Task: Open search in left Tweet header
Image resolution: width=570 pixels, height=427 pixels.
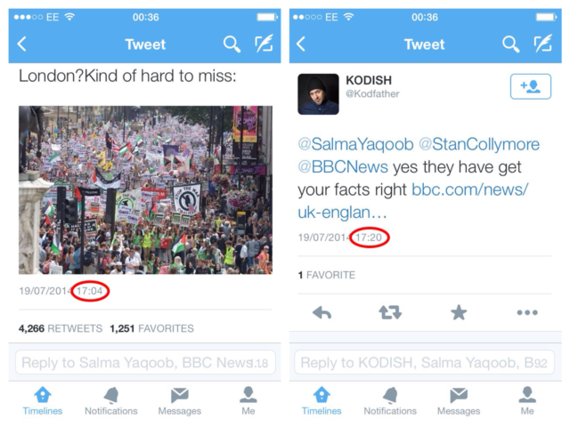Action: (x=232, y=44)
